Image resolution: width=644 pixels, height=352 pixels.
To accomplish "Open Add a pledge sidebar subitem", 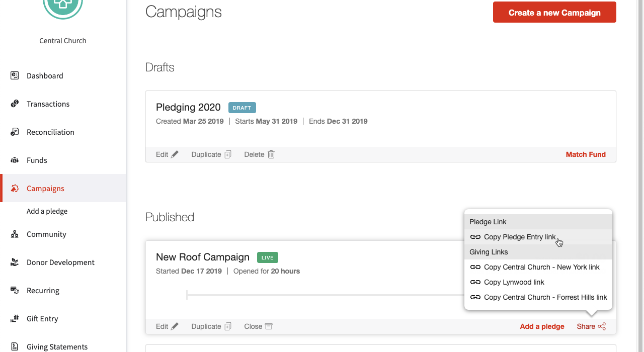I will [47, 211].
